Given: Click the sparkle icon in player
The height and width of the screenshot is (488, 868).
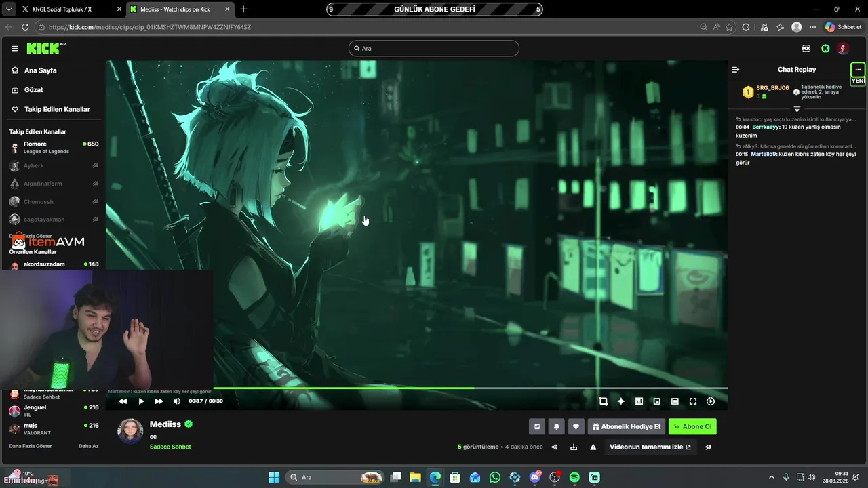Looking at the screenshot, I should point(620,401).
